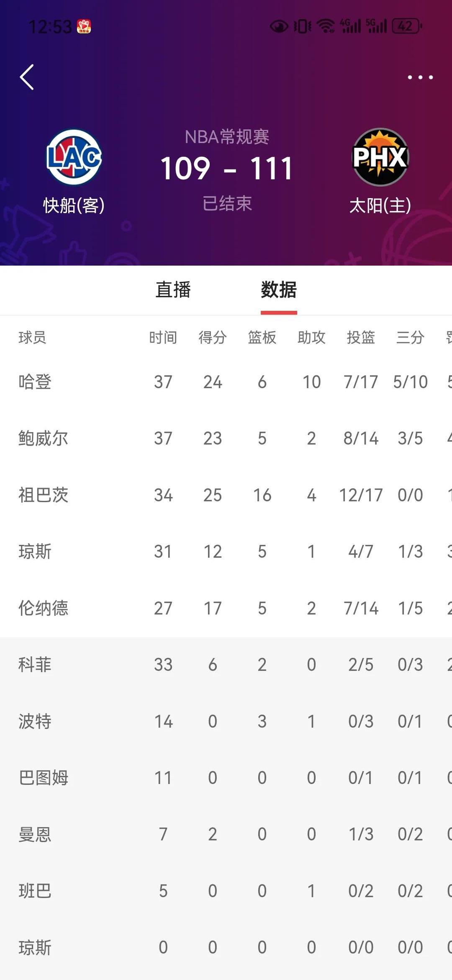The width and height of the screenshot is (452, 980).
Task: Tap the 篮板 column header
Action: tap(262, 337)
